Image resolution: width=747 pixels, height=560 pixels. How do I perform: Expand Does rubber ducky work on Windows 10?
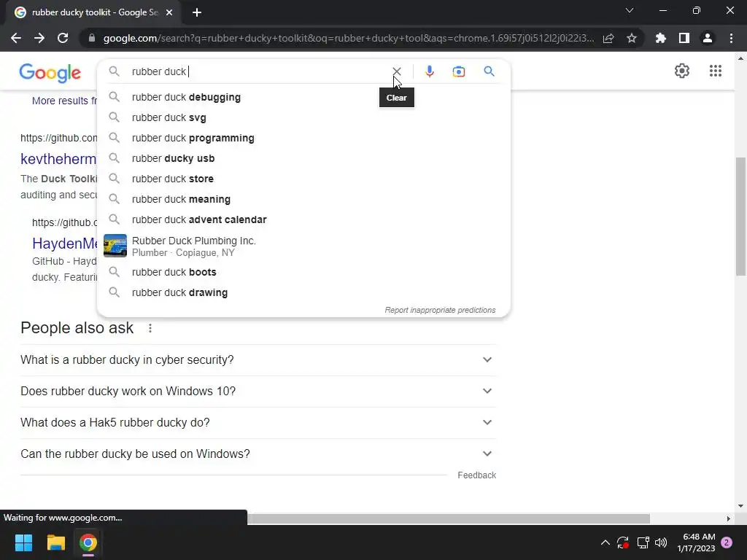click(258, 392)
